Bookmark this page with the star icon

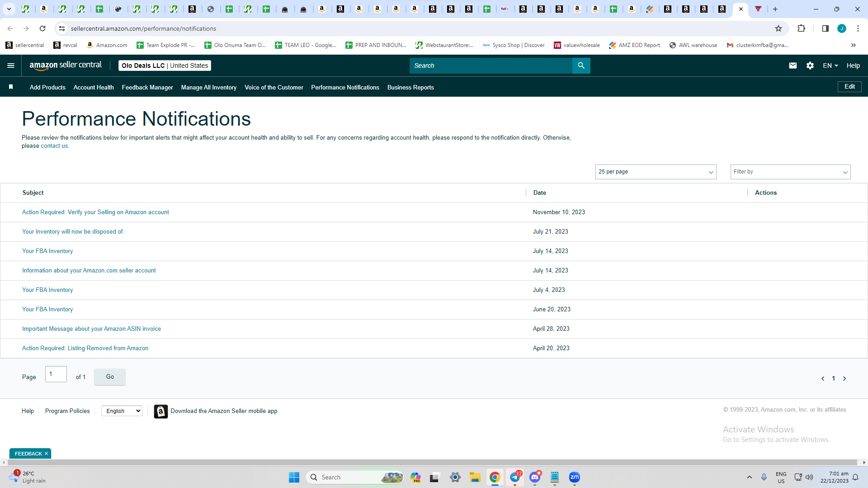coord(778,28)
